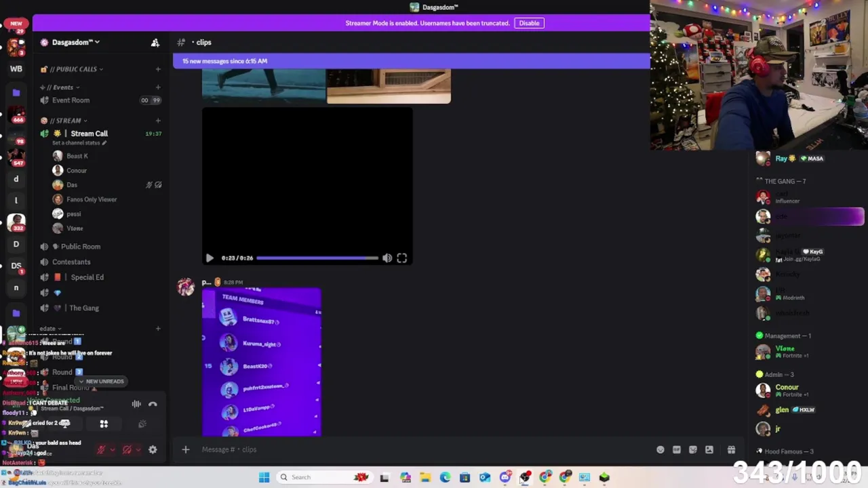Image resolution: width=868 pixels, height=488 pixels.
Task: Disconnect from voice call
Action: click(153, 404)
